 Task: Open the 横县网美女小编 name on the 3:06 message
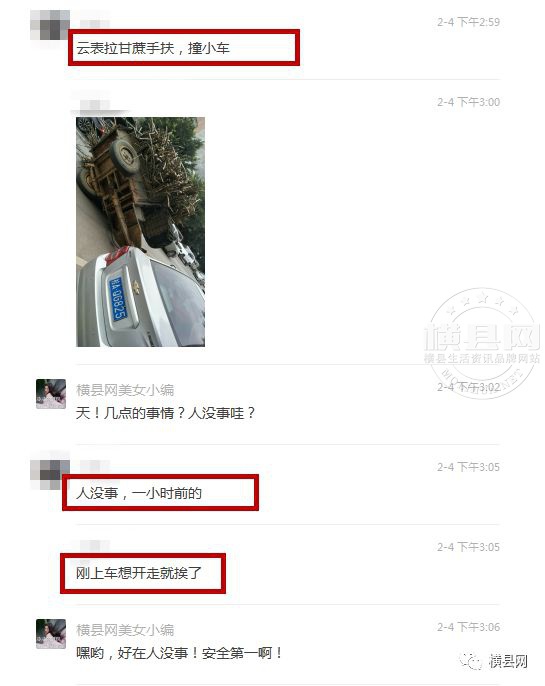click(125, 630)
